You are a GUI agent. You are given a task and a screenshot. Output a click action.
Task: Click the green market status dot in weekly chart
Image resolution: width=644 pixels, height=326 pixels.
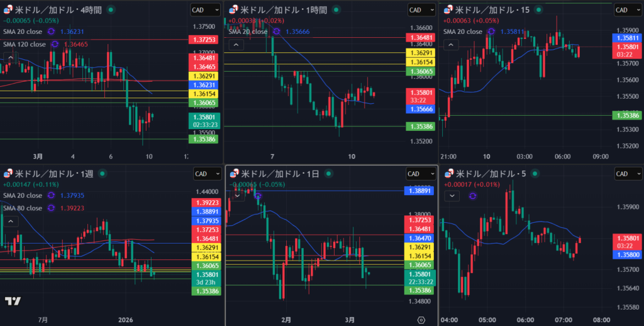coord(102,174)
